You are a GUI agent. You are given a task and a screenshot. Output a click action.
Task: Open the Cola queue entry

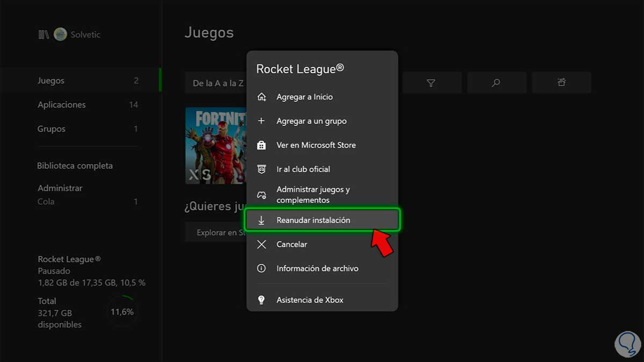[x=87, y=202]
